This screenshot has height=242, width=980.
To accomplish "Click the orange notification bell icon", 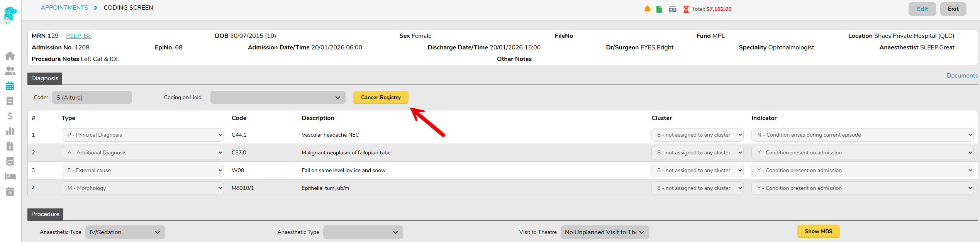I will tap(648, 9).
